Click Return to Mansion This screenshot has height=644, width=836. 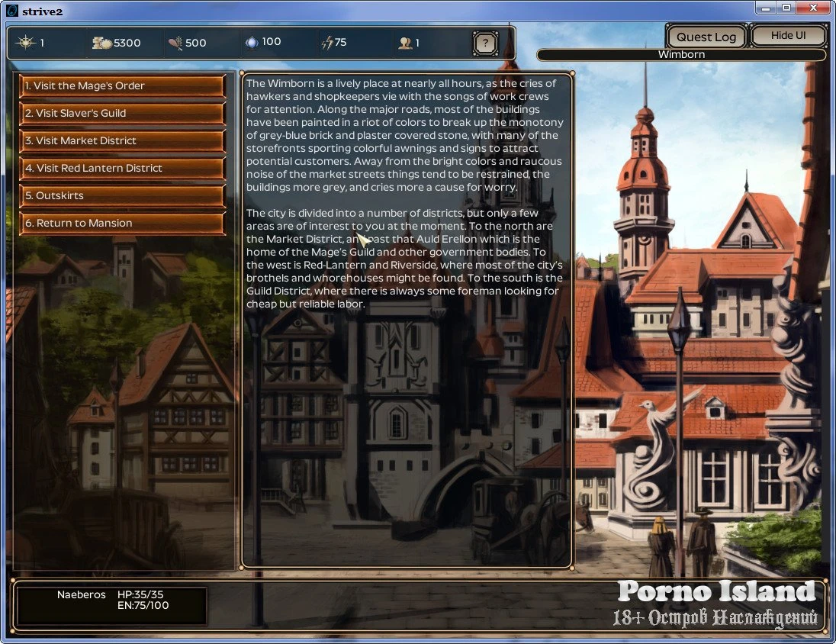point(122,224)
